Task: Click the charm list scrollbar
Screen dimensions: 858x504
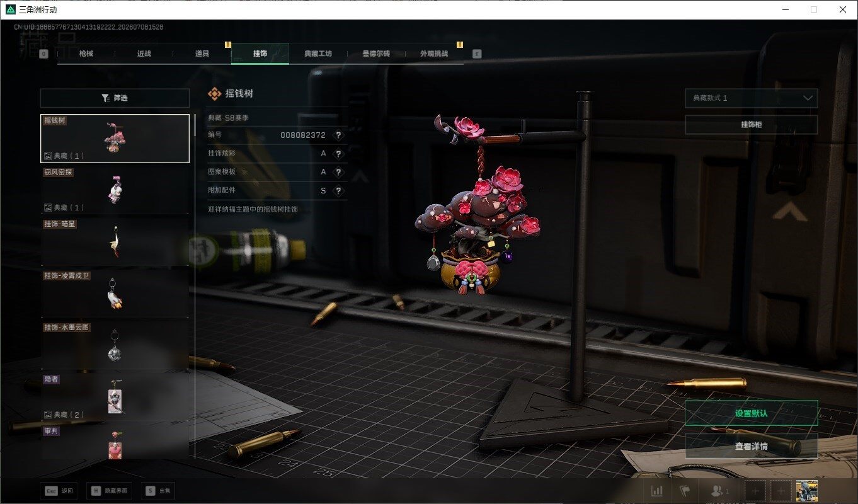Action: pyautogui.click(x=195, y=125)
